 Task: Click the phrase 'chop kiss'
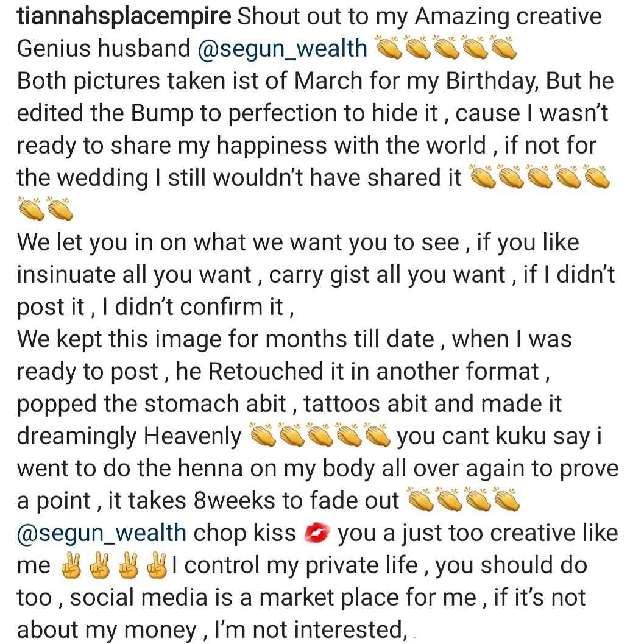(244, 533)
